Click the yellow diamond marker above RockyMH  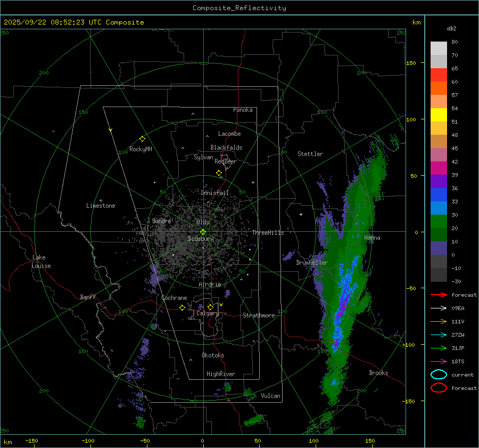pos(142,139)
